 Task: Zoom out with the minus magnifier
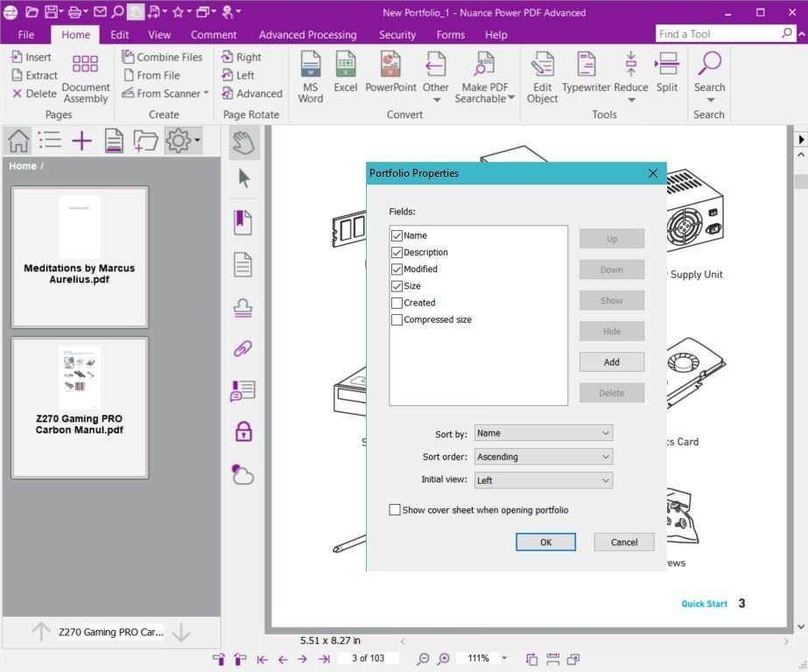click(423, 659)
